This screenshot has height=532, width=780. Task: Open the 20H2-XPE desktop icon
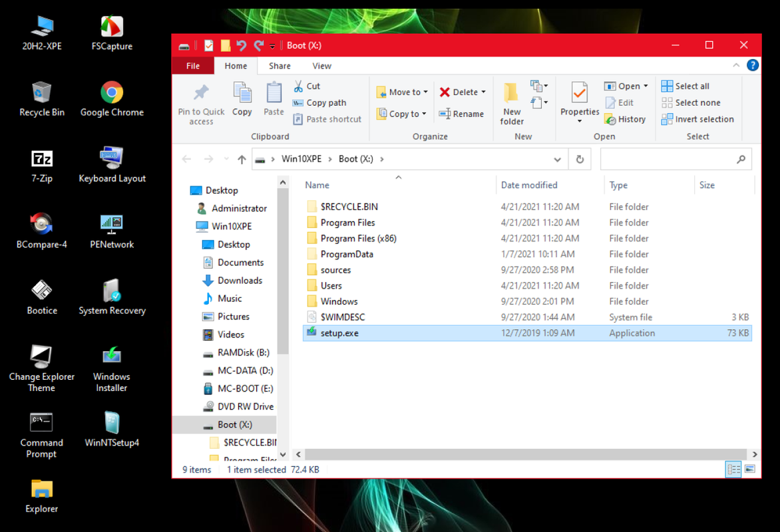click(42, 33)
